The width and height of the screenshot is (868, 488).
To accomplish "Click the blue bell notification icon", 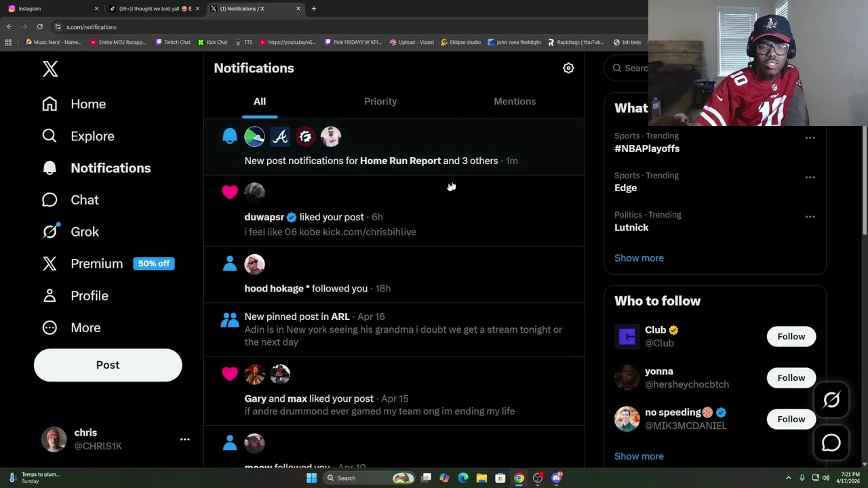I will tap(230, 136).
